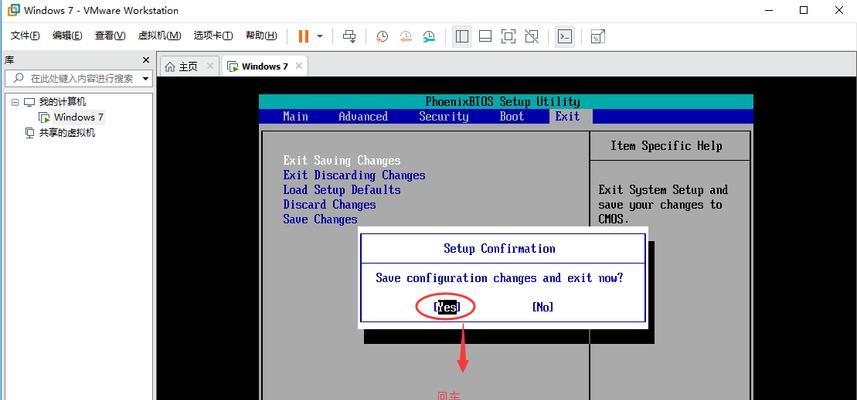This screenshot has width=857, height=400.
Task: Open the console view icon
Action: pos(565,36)
